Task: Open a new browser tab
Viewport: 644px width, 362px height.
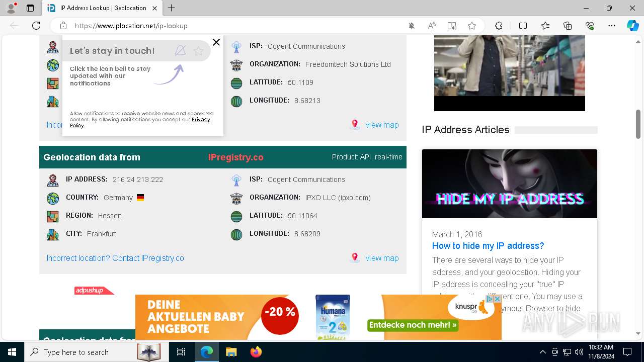Action: pyautogui.click(x=172, y=8)
